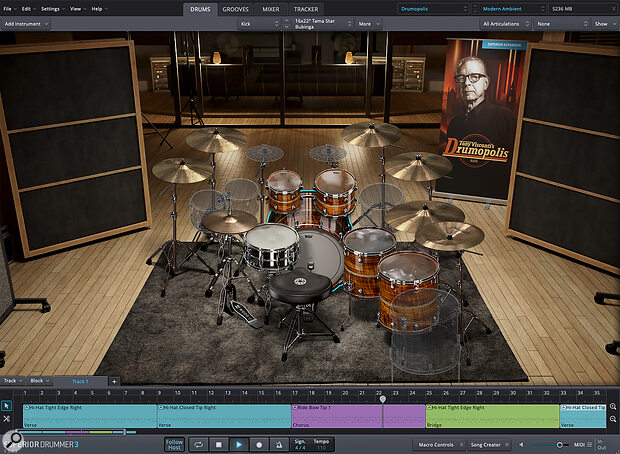This screenshot has height=454, width=620.
Task: Select the Track 1 tab
Action: tap(80, 381)
